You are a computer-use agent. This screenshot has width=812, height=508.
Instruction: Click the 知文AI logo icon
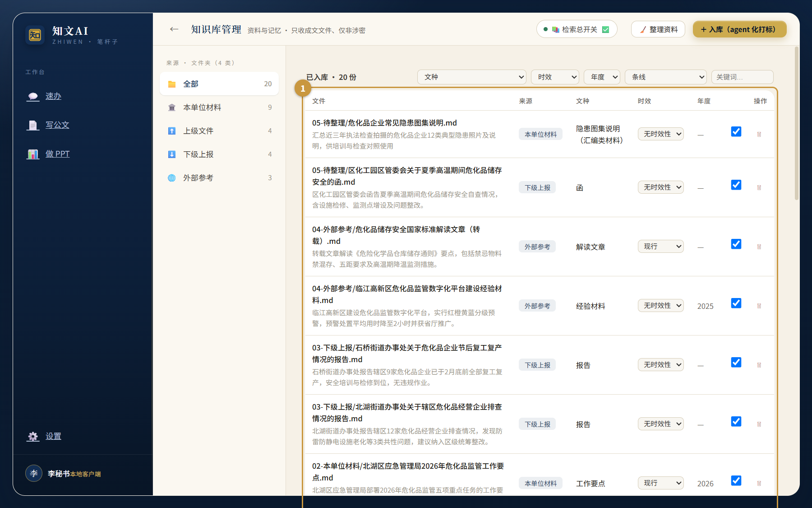(35, 35)
